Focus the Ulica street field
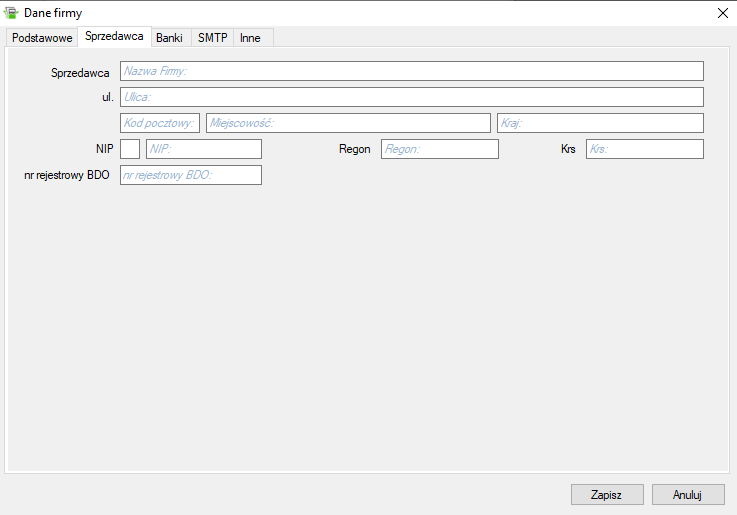 (x=411, y=97)
